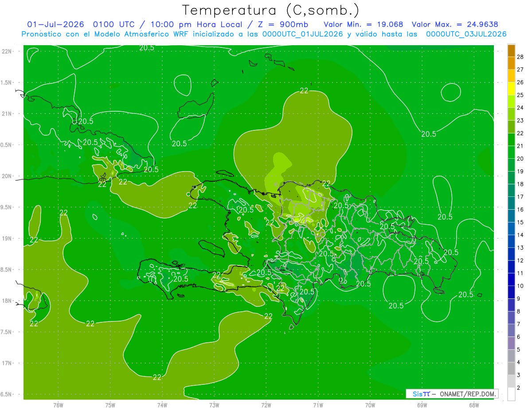This screenshot has height=411, width=532.
Task: Click the purple swatch between 5 and 6
Action: pos(511,343)
